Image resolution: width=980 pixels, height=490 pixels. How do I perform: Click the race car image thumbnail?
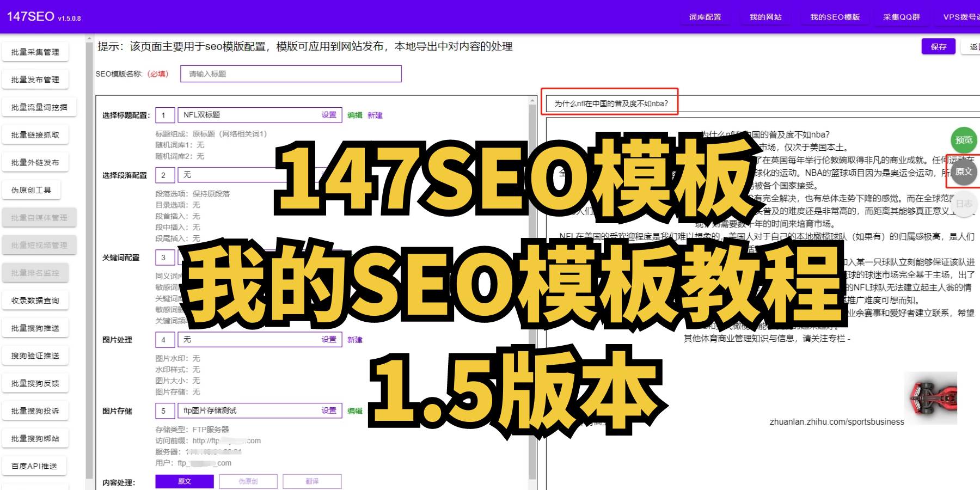930,398
